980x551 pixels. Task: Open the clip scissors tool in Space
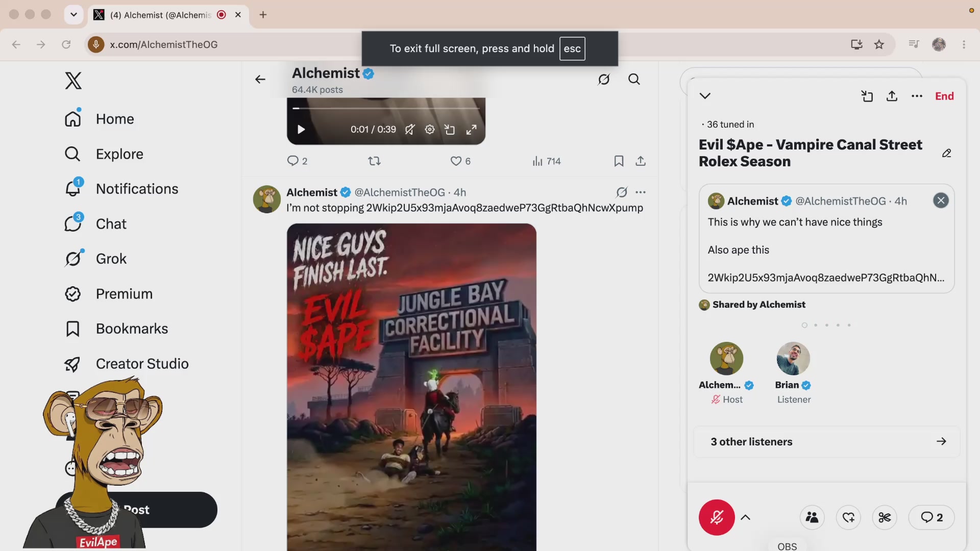click(885, 517)
